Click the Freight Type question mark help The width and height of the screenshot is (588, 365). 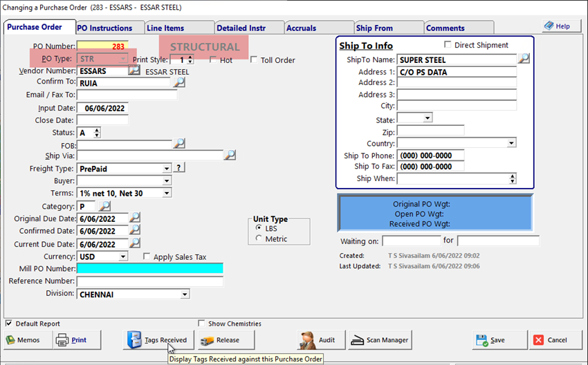tap(179, 167)
